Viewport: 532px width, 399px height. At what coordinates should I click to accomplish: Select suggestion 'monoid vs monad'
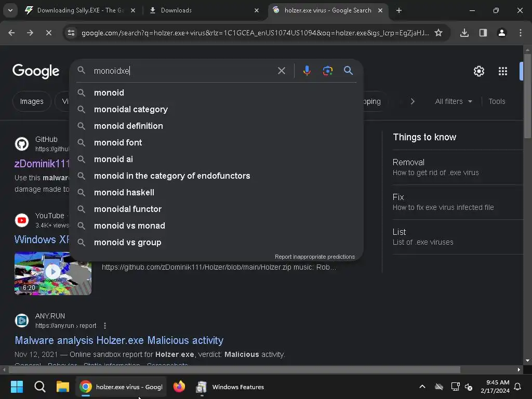[x=216, y=225]
